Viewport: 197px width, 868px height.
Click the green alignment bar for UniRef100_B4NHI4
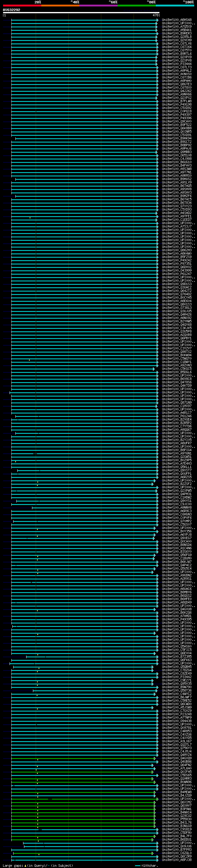pos(83,812)
